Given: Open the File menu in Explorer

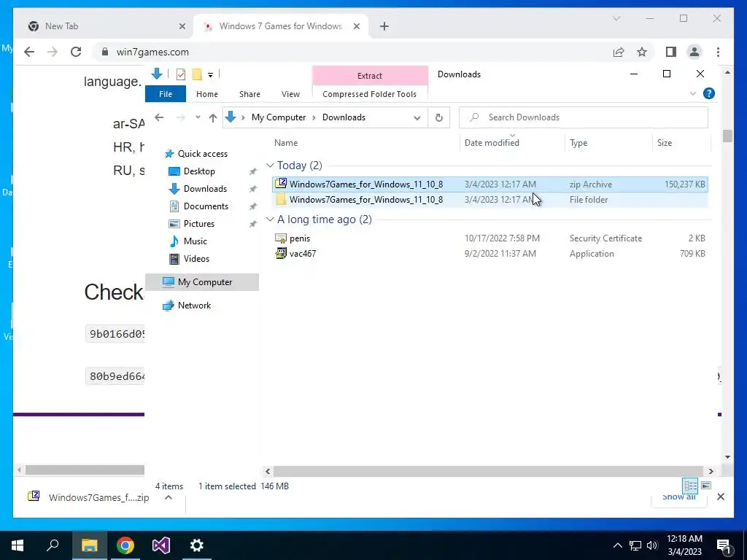Looking at the screenshot, I should click(166, 94).
